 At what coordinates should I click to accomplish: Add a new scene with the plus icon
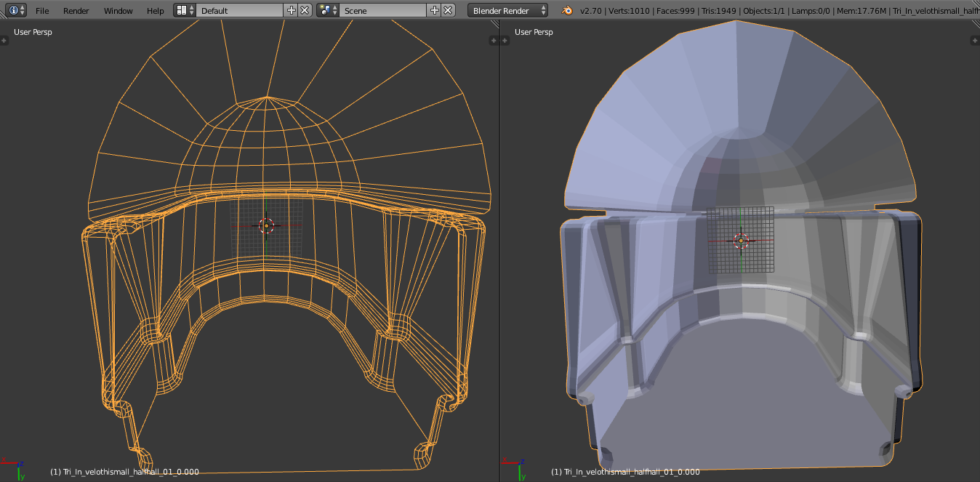point(435,10)
